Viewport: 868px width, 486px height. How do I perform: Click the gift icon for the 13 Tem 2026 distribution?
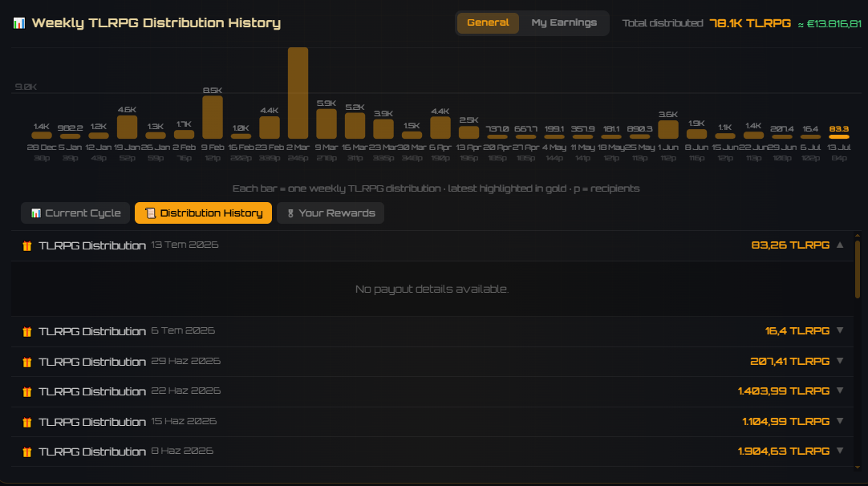click(26, 245)
